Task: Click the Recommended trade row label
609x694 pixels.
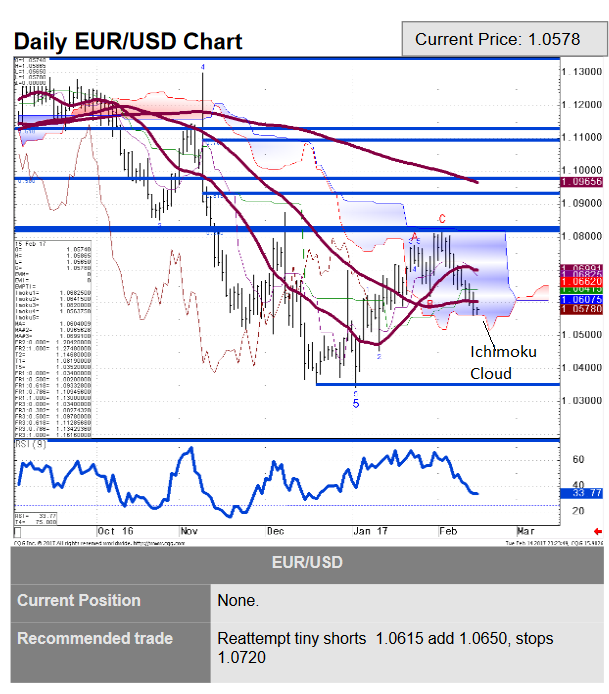Action: (x=95, y=638)
